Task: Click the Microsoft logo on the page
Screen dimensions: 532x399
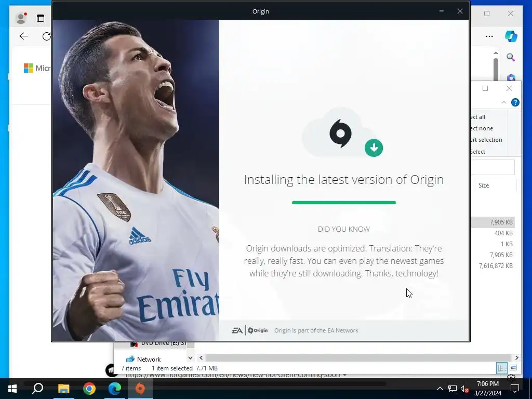Action: (x=29, y=68)
